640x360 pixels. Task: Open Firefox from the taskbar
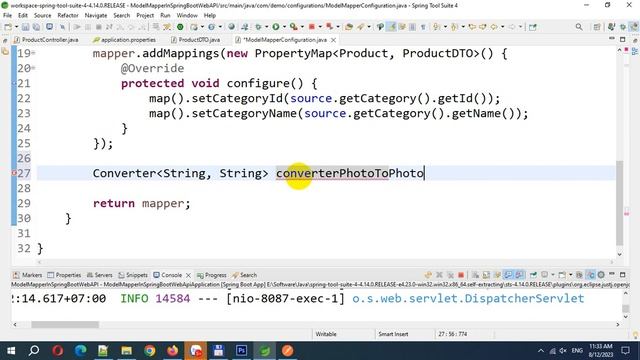tap(173, 351)
